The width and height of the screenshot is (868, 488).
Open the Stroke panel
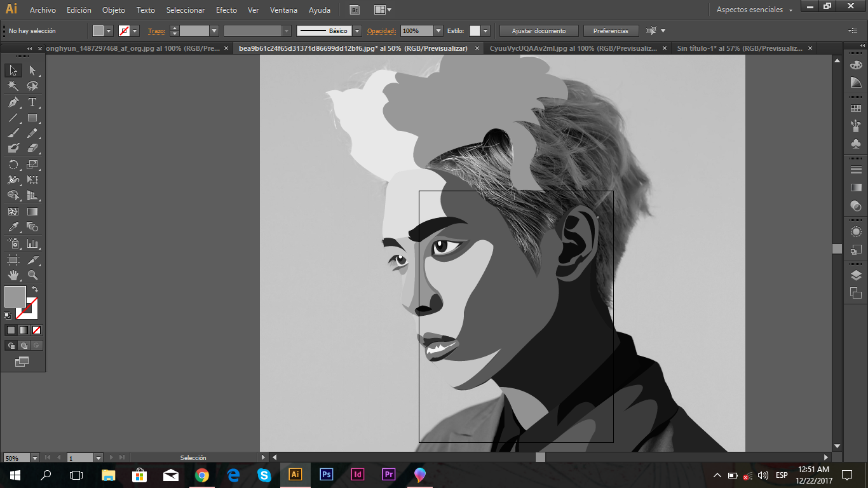[x=856, y=170]
